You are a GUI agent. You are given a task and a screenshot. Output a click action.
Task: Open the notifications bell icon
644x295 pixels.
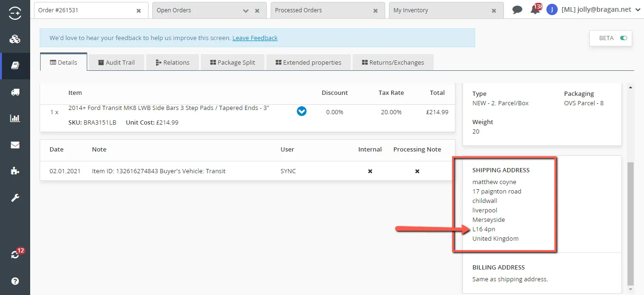pyautogui.click(x=535, y=9)
